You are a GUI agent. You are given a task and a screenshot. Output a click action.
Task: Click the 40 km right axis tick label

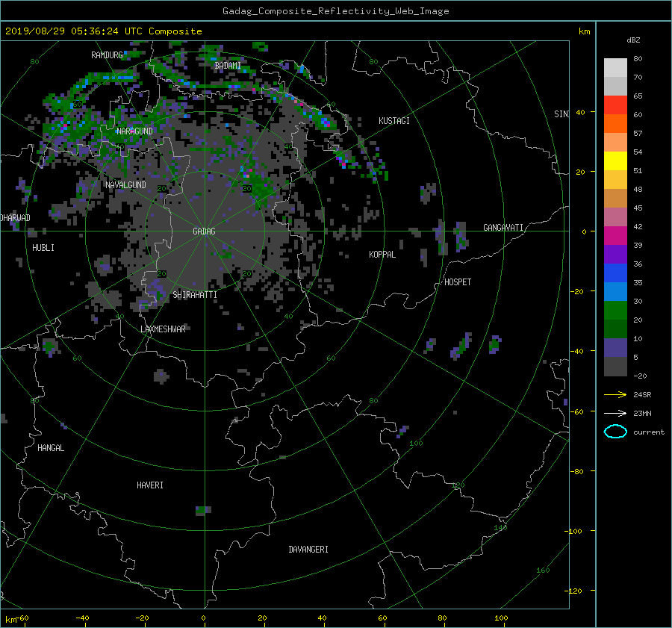click(580, 112)
